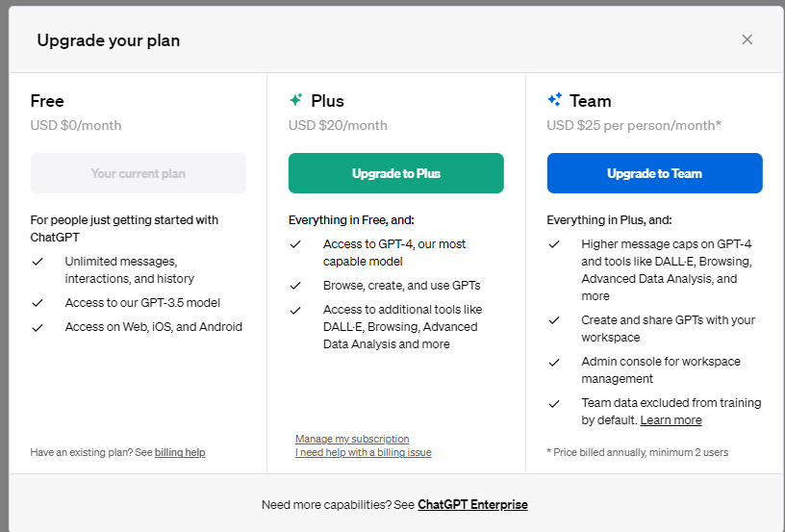Screen dimensions: 785x532
Task: Click checkmark beside Browse, create, and use GPTs
Action: pyautogui.click(x=296, y=286)
